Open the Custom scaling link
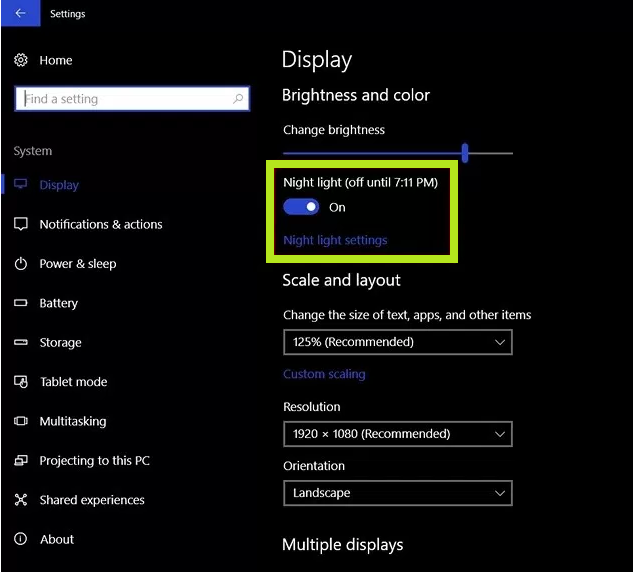Viewport: 633px width, 574px height. 324,374
